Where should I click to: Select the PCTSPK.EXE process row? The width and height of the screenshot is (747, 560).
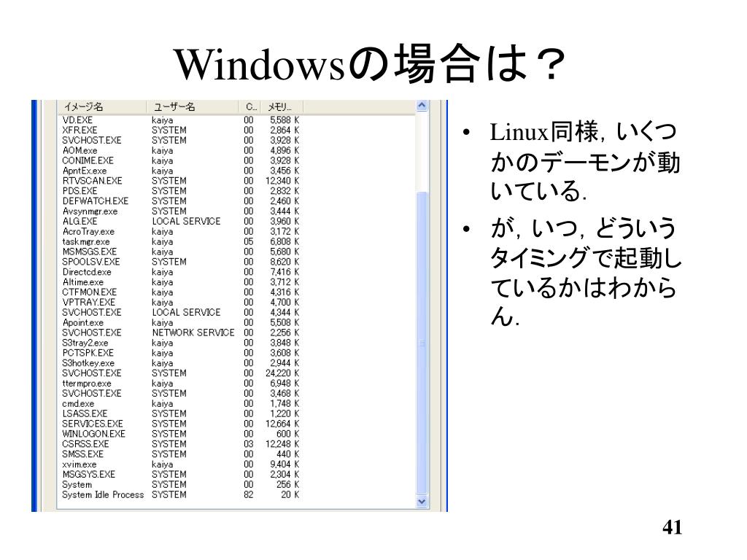181,354
